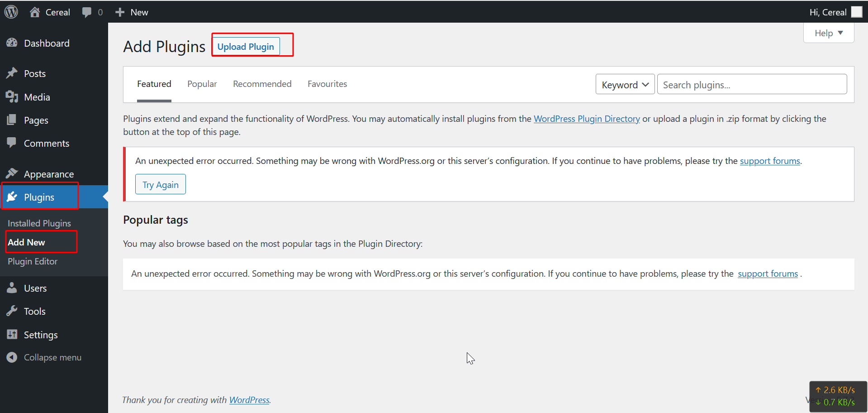Select the Posts pin icon

12,73
